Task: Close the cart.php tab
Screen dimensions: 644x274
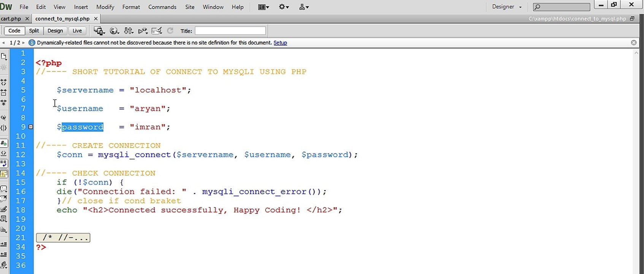Action: pos(27,19)
